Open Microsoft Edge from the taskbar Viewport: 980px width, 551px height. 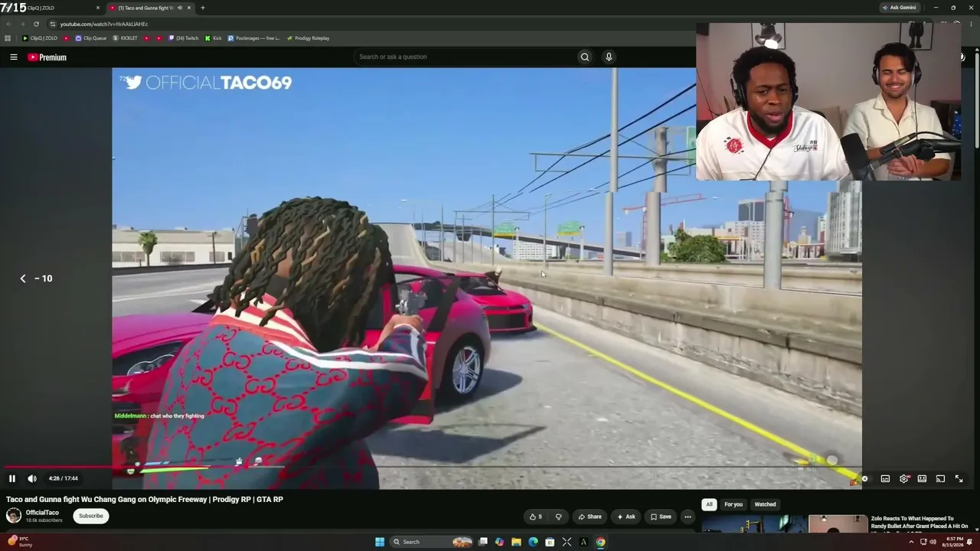pyautogui.click(x=533, y=542)
